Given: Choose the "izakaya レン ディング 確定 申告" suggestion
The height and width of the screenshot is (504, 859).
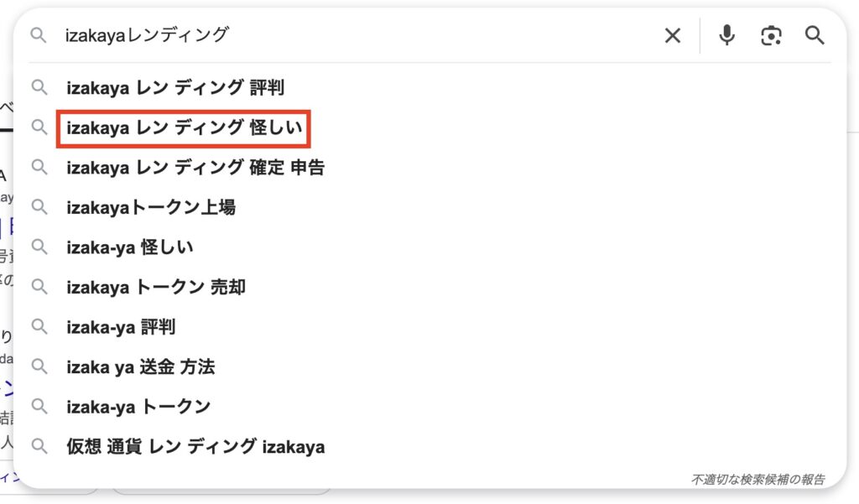Looking at the screenshot, I should pos(195,167).
